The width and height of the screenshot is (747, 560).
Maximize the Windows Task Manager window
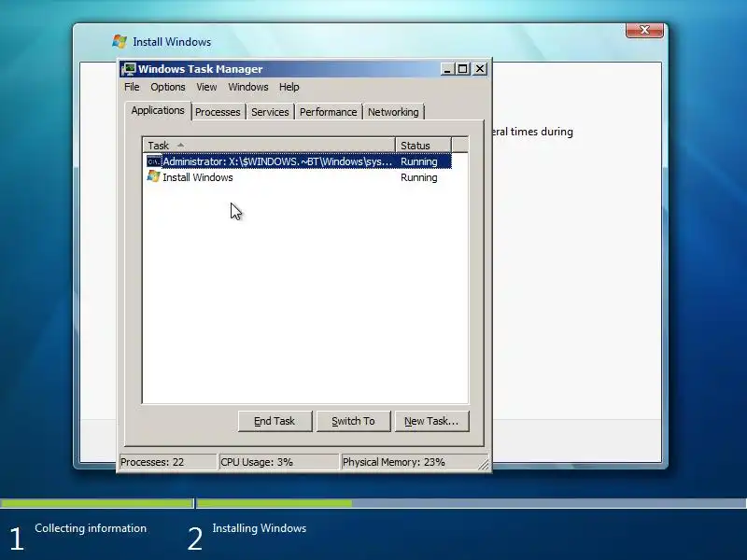click(x=462, y=69)
